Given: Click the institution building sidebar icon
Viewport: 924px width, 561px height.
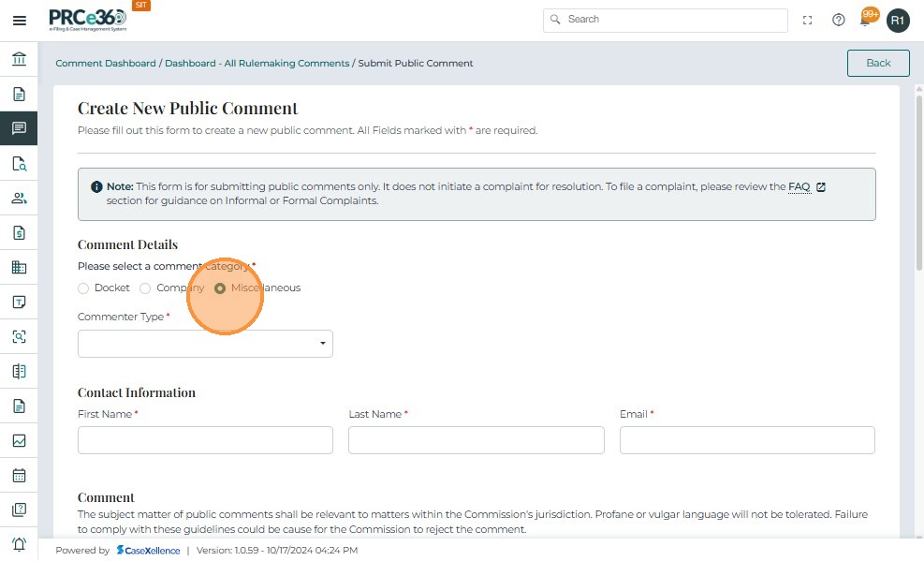Looking at the screenshot, I should [x=19, y=60].
